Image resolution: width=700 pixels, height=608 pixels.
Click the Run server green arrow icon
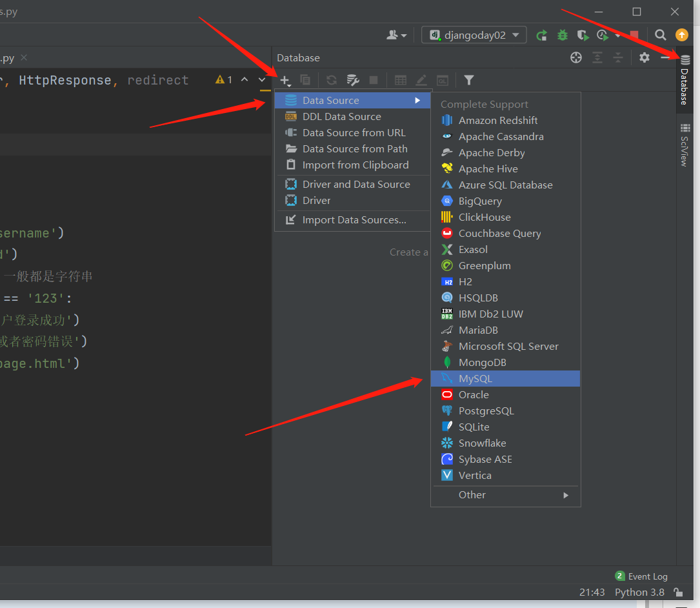541,35
